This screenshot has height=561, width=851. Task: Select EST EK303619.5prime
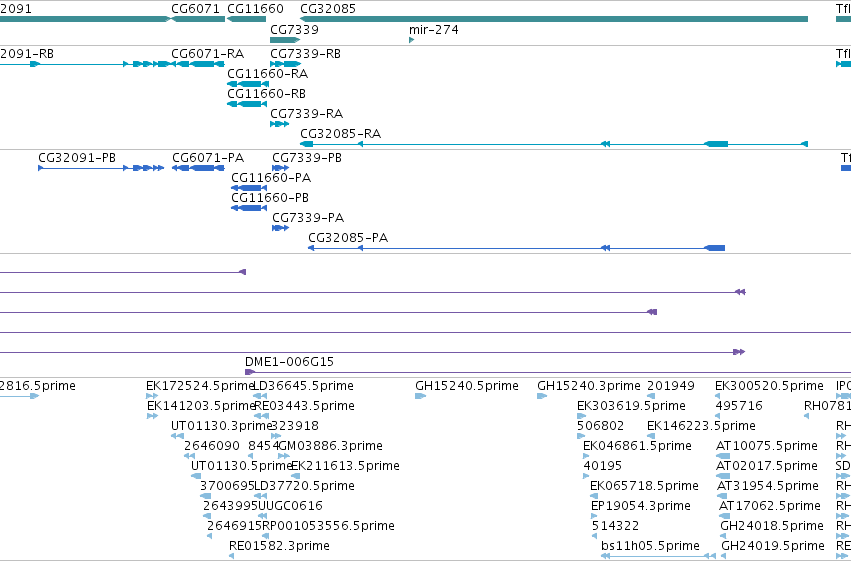631,406
